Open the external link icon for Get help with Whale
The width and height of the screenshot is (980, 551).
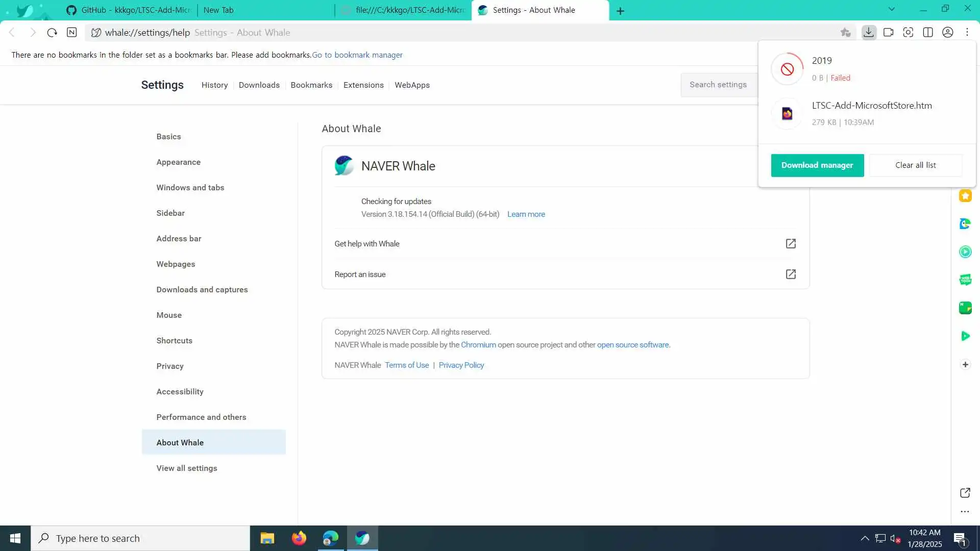tap(791, 243)
